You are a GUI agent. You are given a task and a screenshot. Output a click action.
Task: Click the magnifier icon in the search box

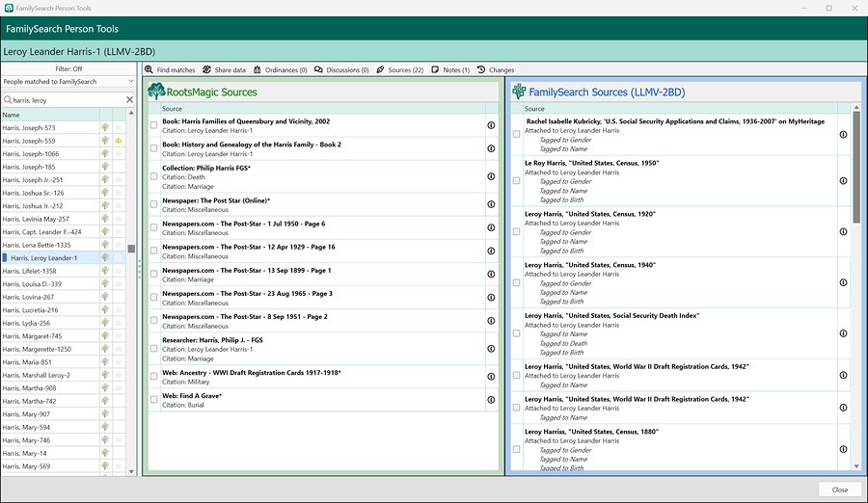(x=8, y=100)
